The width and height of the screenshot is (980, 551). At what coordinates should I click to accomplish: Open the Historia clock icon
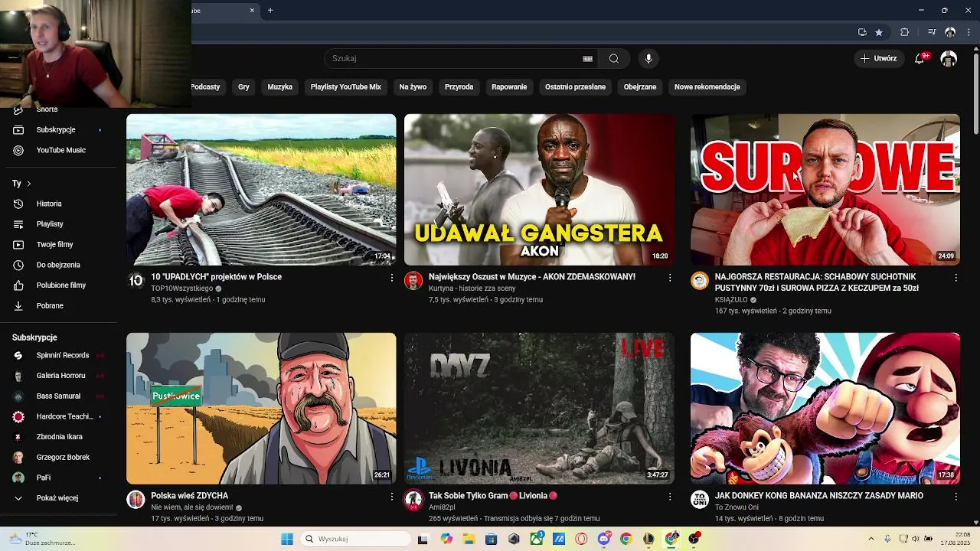pos(18,204)
